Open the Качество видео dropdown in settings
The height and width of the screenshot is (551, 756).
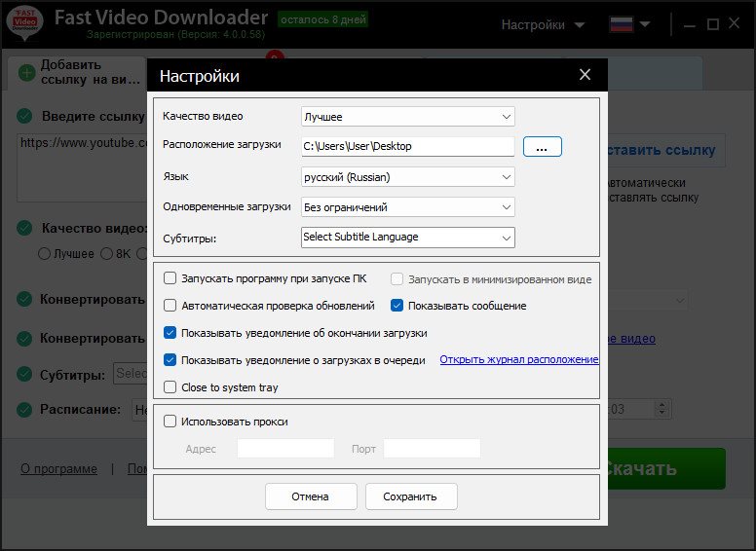[408, 117]
